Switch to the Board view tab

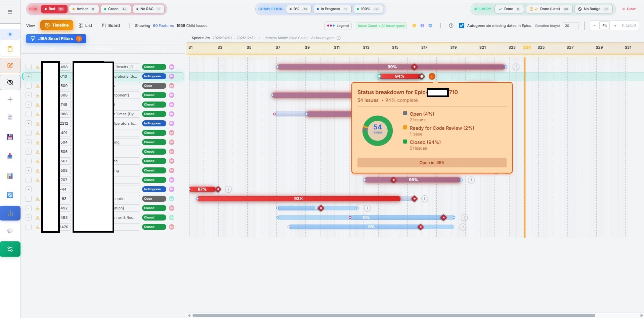tap(111, 25)
